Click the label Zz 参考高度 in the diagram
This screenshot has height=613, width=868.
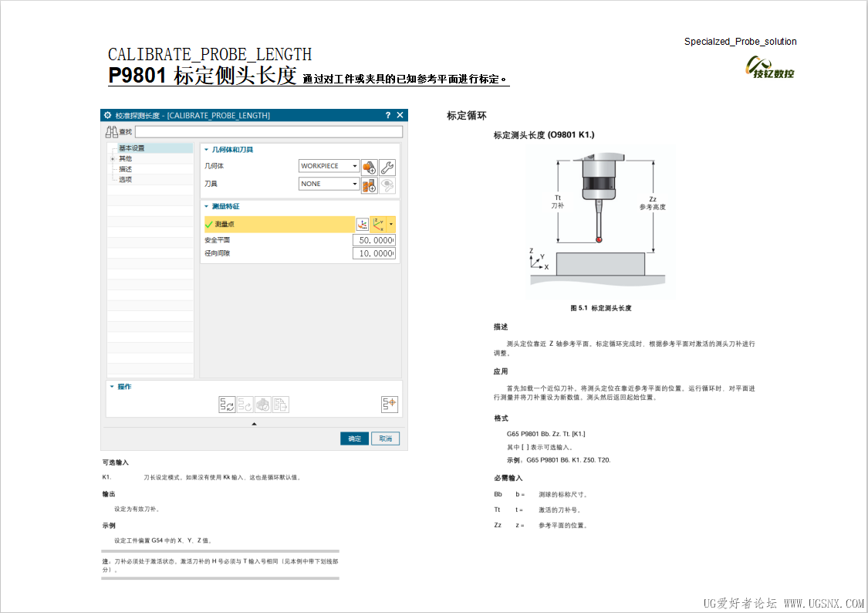[653, 203]
